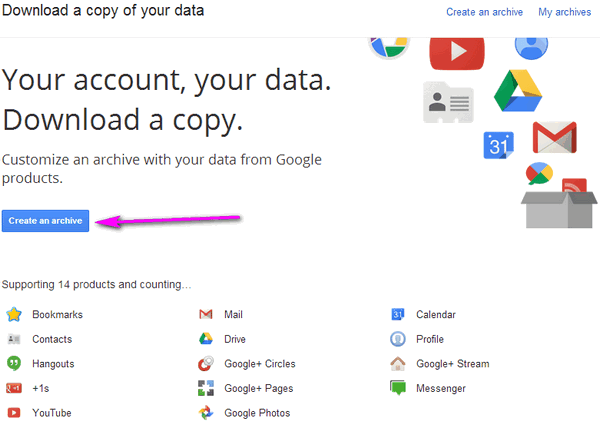Open the My archives link
The width and height of the screenshot is (600, 435).
tap(565, 12)
